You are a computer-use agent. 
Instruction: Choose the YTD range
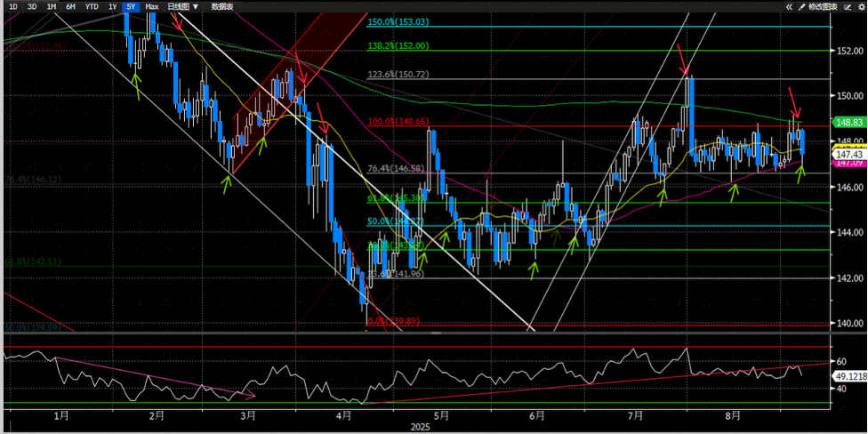click(92, 6)
